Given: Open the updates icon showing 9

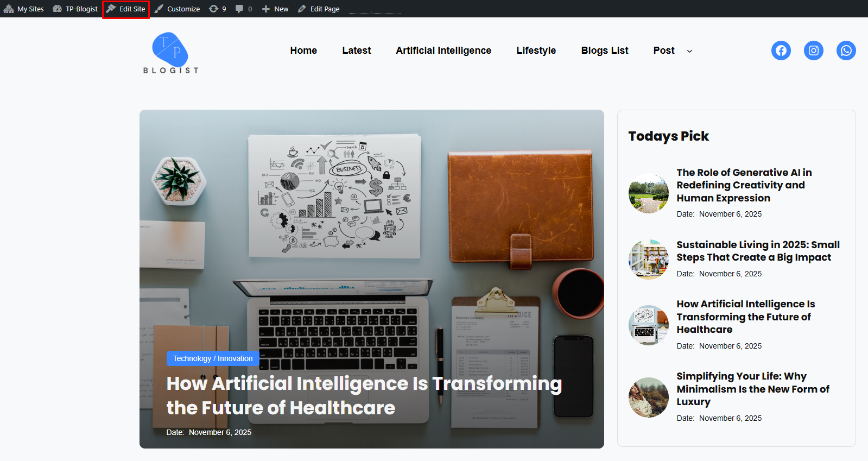Looking at the screenshot, I should pos(218,9).
